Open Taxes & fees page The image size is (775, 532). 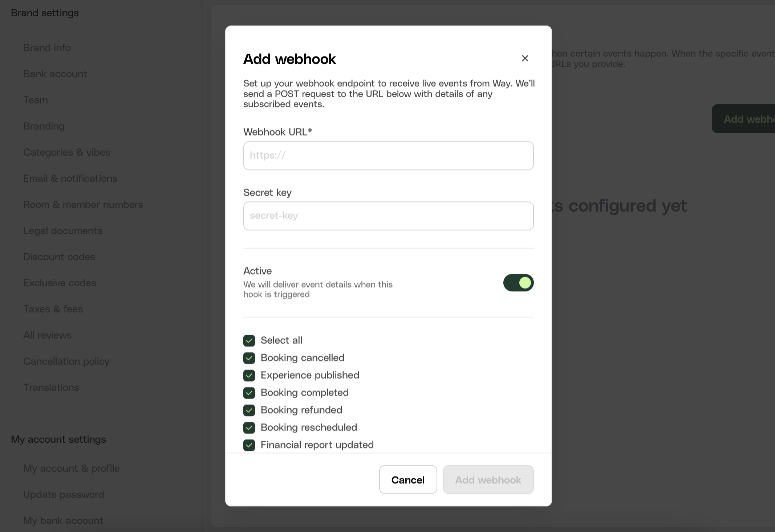53,309
